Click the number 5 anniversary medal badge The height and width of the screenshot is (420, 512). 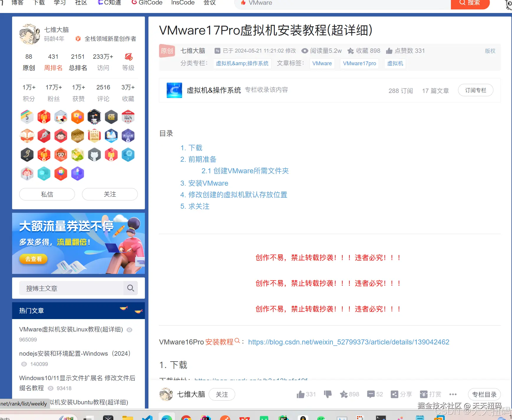[x=27, y=117]
